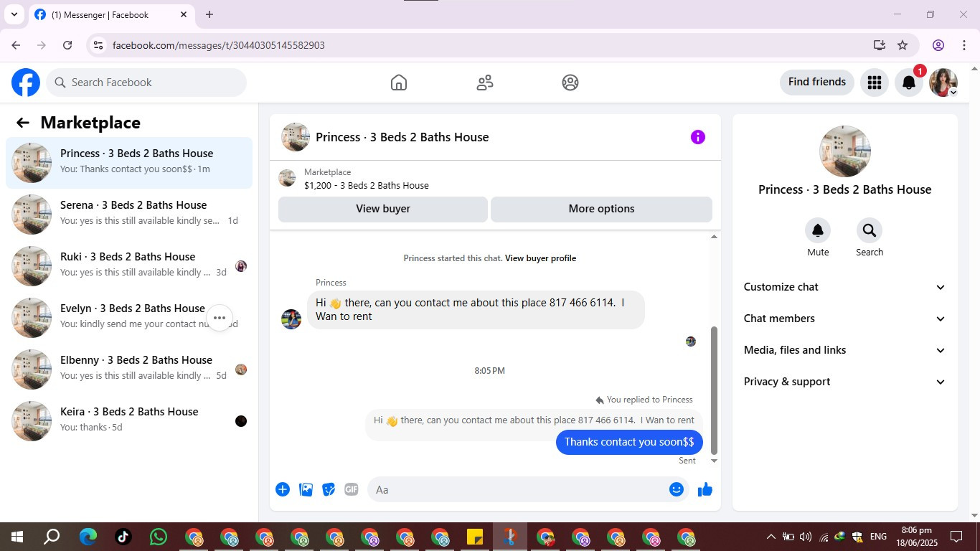Open conversation information icon in chat header
Image resolution: width=980 pixels, height=551 pixels.
point(697,137)
